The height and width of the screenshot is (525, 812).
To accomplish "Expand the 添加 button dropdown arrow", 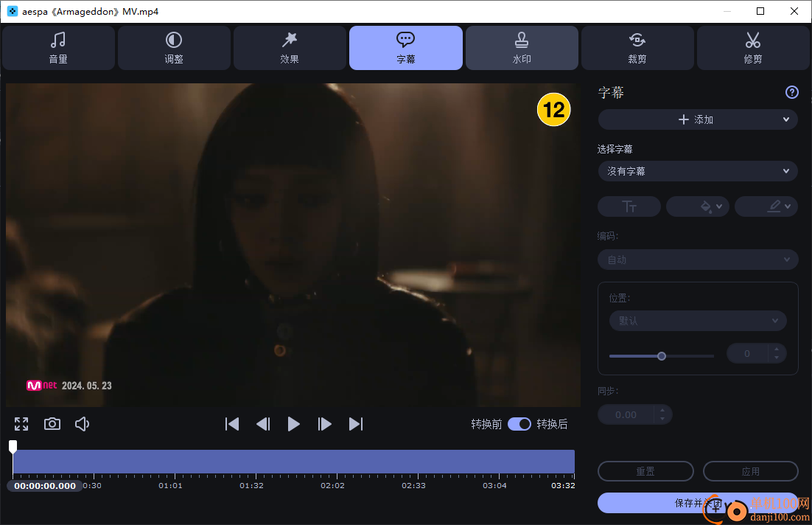I will 786,119.
